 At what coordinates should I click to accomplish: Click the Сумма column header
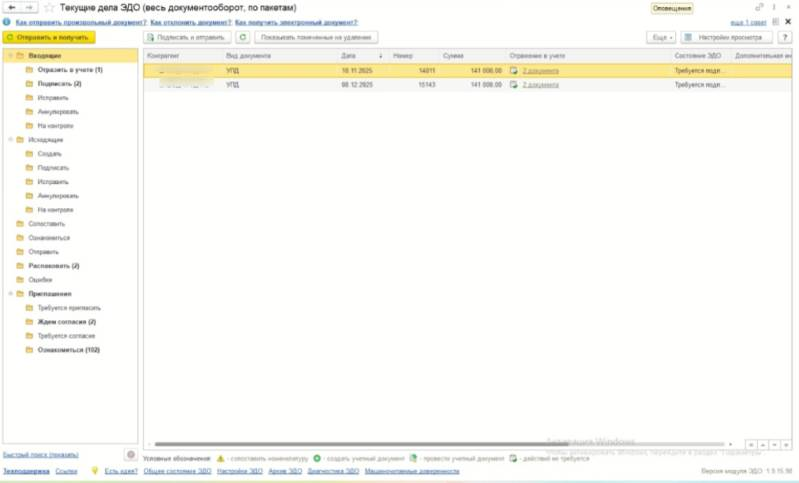pyautogui.click(x=472, y=56)
